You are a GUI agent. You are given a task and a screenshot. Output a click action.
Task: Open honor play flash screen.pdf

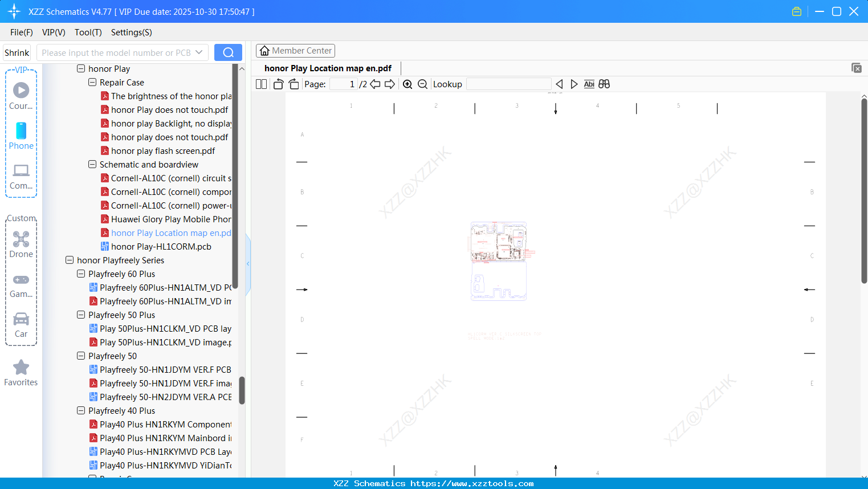point(163,150)
